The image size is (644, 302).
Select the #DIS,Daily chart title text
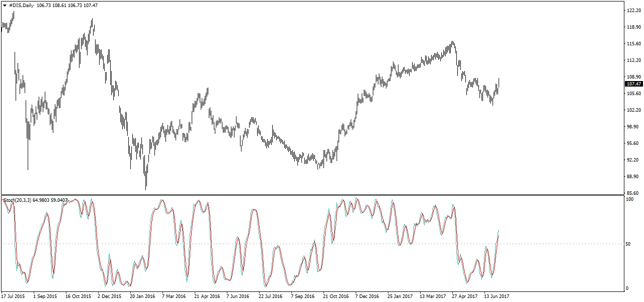point(21,5)
